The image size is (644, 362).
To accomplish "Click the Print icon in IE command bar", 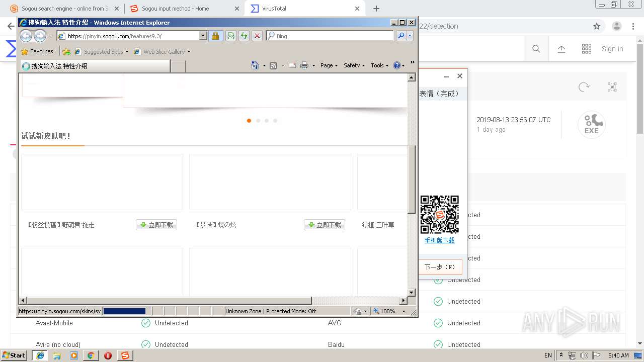I will coord(304,65).
